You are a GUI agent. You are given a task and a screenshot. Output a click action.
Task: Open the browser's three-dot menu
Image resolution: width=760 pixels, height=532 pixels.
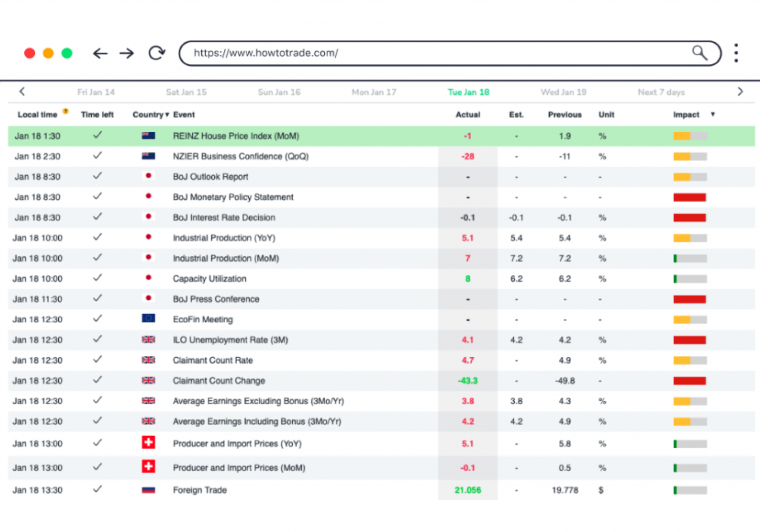[x=736, y=53]
